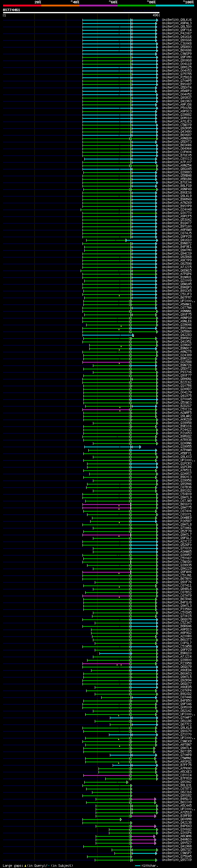Select the UniRef100_O82316 label
Image resolution: width=197 pixels, height=868 pixels.
coord(176,792)
